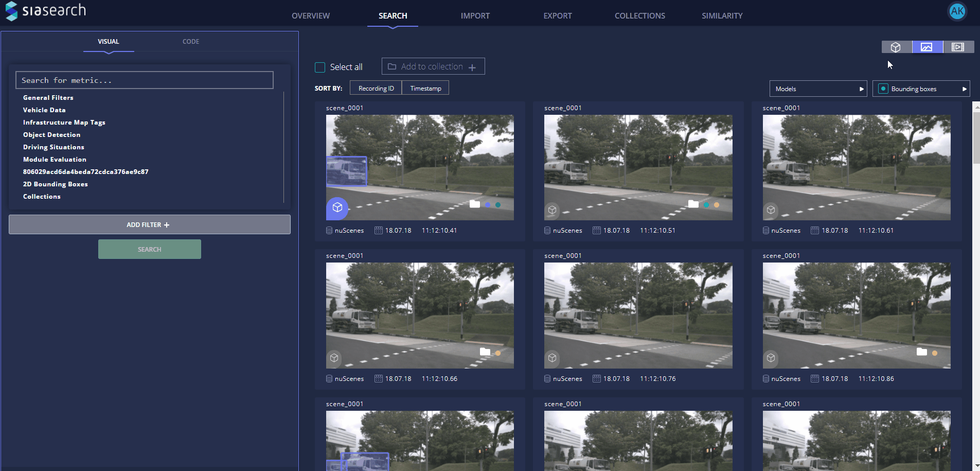Click the database icon on frame 11:12:10.66
Screen dimensions: 980x471
(329, 379)
